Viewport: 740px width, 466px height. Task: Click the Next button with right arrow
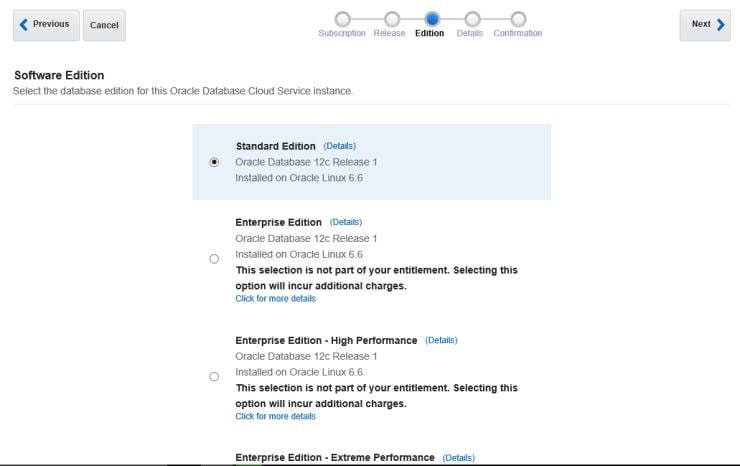[x=705, y=25]
